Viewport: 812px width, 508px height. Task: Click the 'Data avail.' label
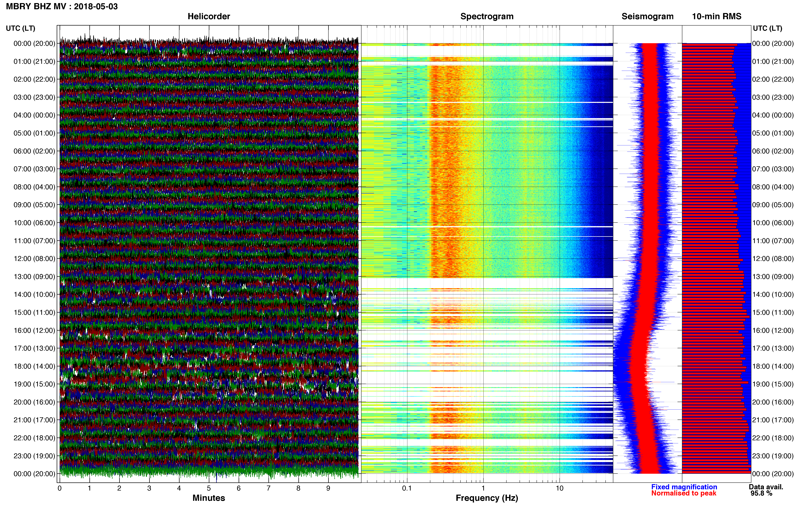pos(766,487)
